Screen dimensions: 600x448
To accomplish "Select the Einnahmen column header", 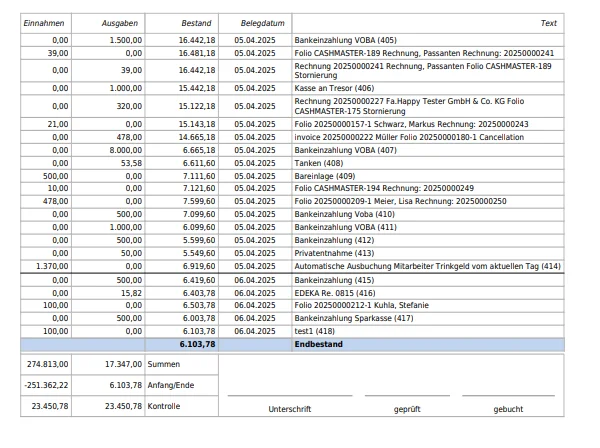I will click(x=44, y=23).
